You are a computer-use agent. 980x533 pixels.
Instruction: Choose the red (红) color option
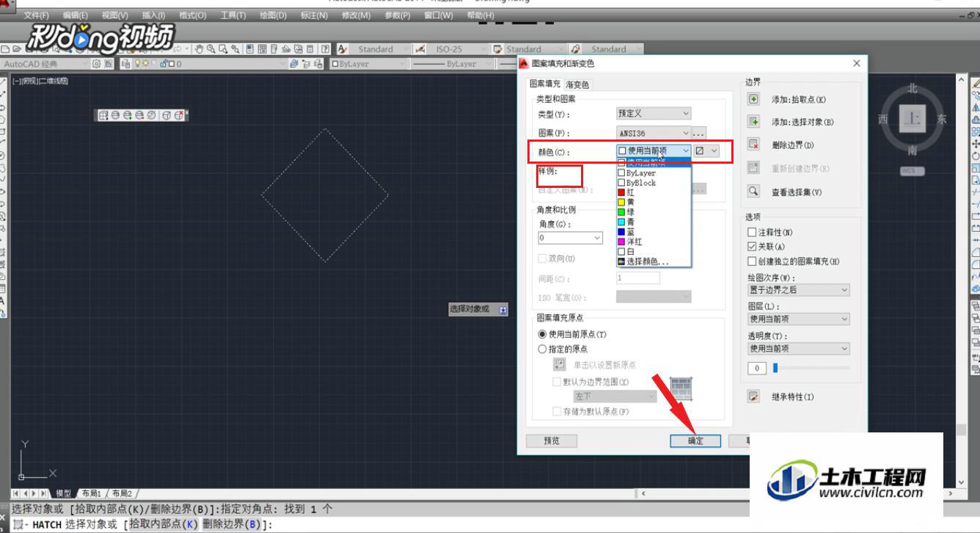click(654, 192)
